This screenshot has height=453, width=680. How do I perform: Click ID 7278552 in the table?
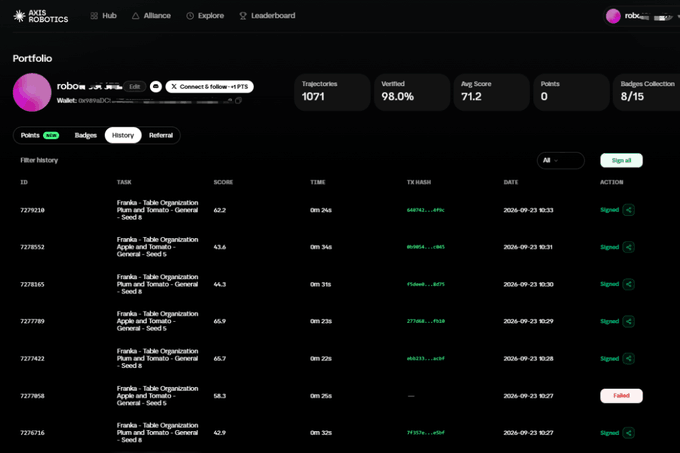pyautogui.click(x=33, y=247)
